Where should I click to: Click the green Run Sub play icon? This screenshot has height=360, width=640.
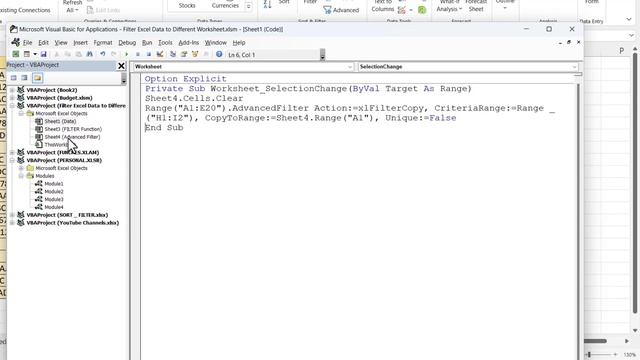[x=127, y=54]
